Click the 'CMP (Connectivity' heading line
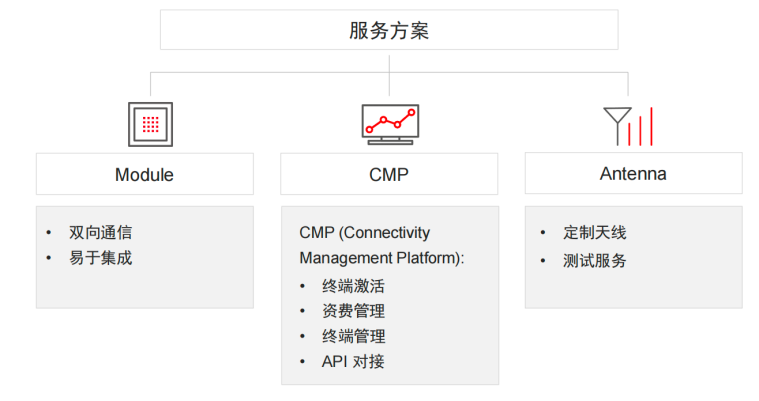Screen dimensions: 759x401 [364, 232]
